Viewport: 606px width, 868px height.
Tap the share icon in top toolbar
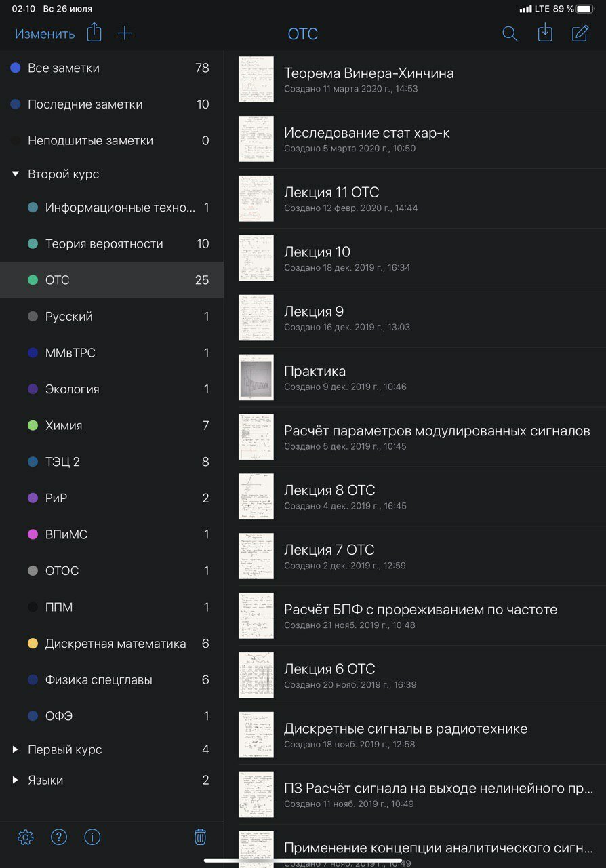coord(94,33)
